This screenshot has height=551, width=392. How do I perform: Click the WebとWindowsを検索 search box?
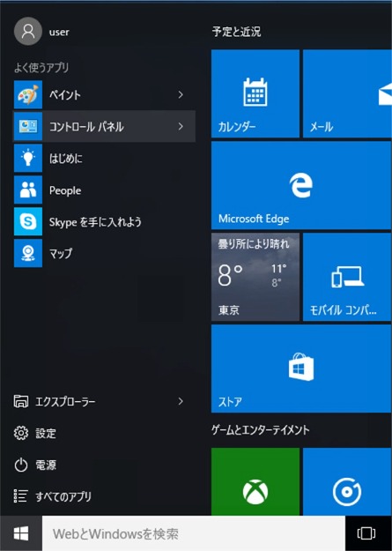194,533
